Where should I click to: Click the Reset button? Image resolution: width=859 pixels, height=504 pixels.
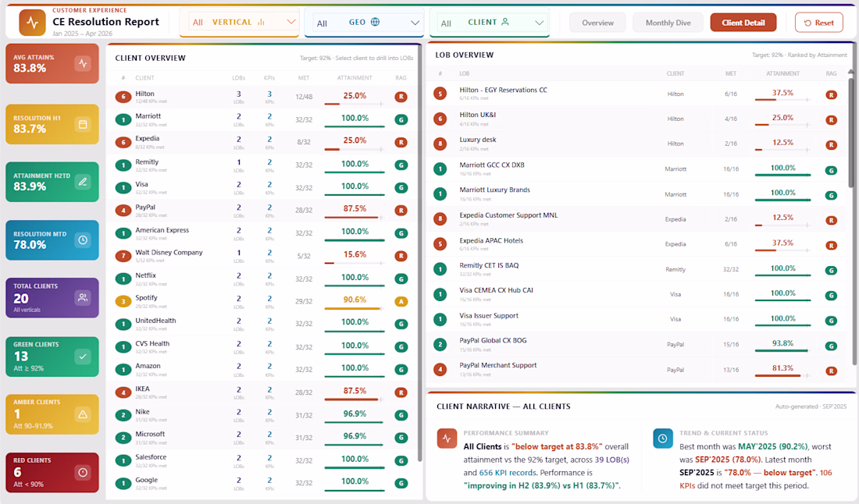tap(819, 23)
